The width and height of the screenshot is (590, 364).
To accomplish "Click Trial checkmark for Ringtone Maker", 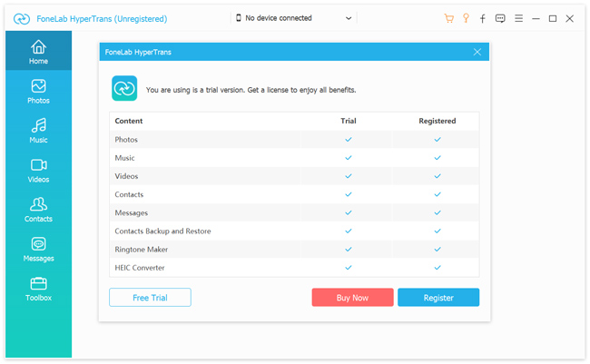I will coord(349,250).
